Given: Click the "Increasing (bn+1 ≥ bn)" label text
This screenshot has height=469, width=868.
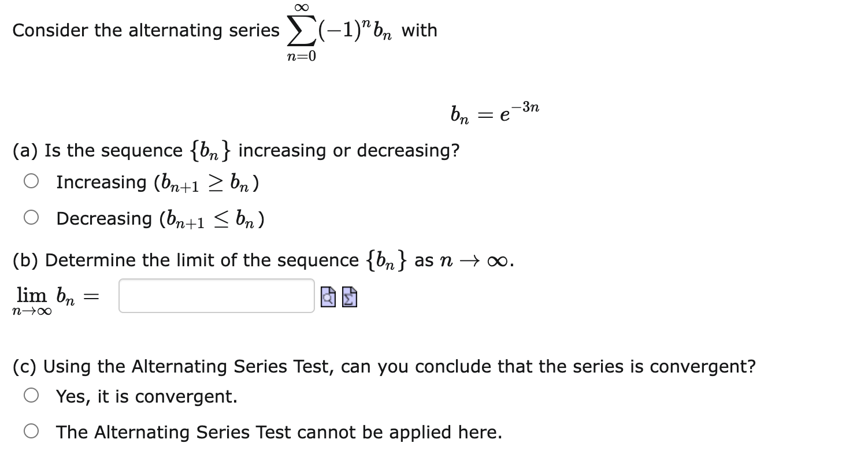Looking at the screenshot, I should coord(157,181).
